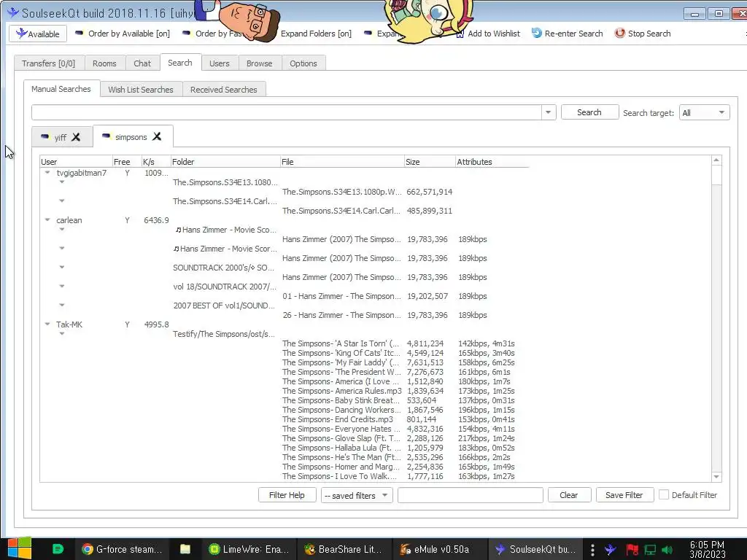Image resolution: width=747 pixels, height=560 pixels.
Task: Open the Options tab
Action: point(303,63)
